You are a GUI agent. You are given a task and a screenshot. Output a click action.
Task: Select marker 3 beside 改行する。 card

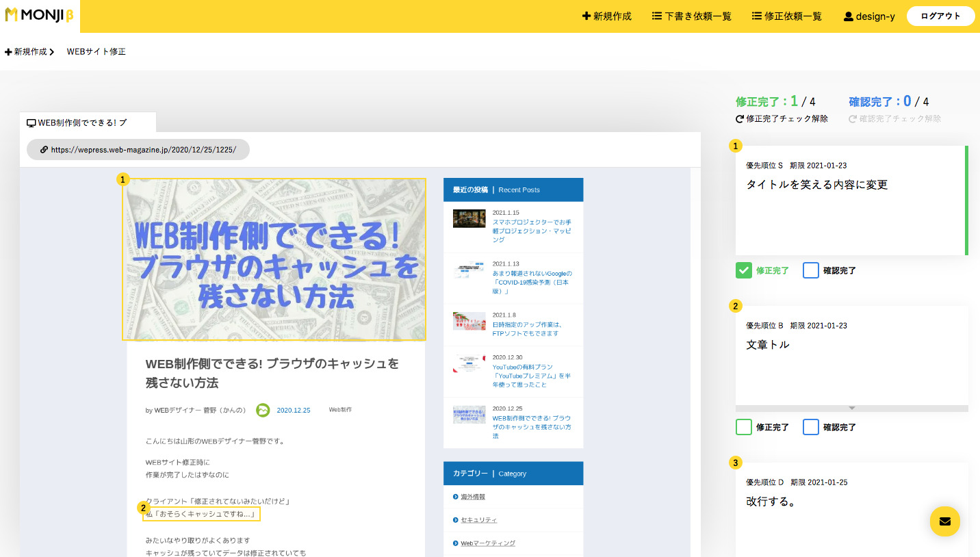[736, 463]
